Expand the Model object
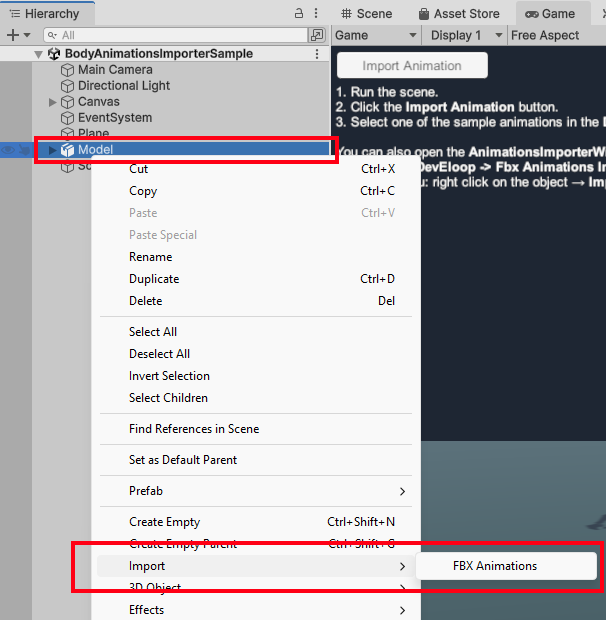606x620 pixels. (52, 150)
